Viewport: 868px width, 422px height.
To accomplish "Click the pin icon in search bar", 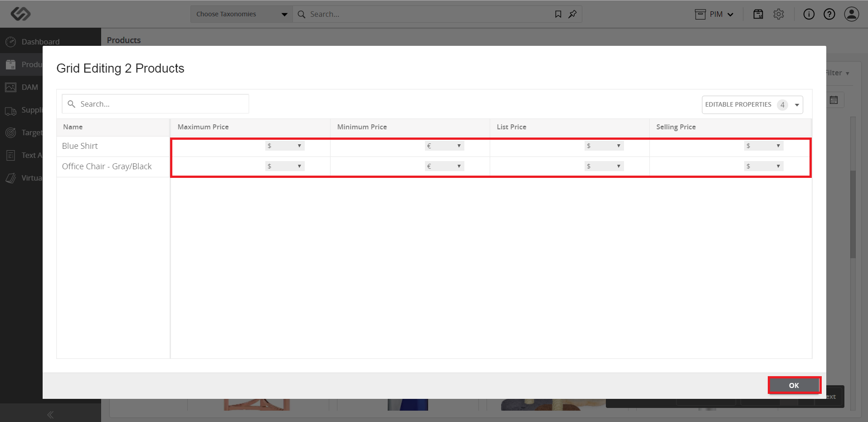I will pos(572,14).
